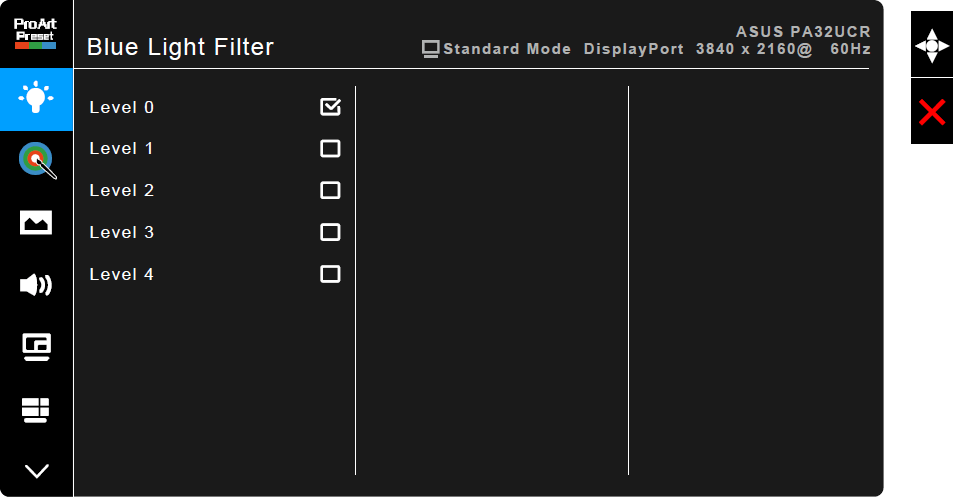This screenshot has height=497, width=953.
Task: Check the Level 4 checkbox
Action: (x=330, y=274)
